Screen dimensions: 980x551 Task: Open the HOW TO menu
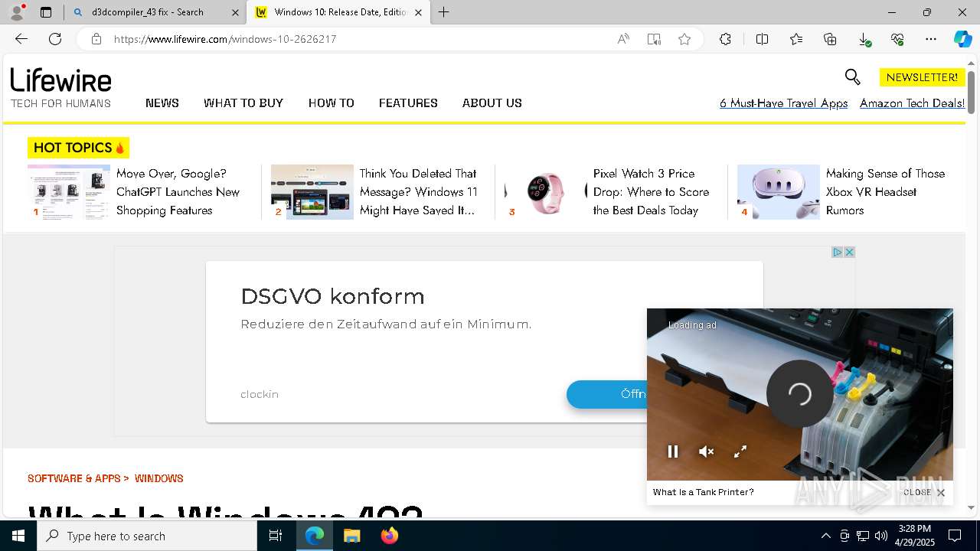tap(332, 103)
